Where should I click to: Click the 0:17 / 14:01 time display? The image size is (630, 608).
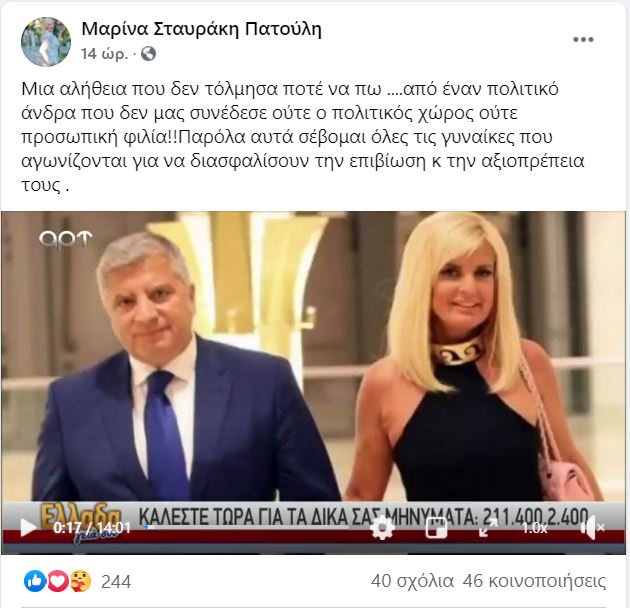[x=92, y=528]
